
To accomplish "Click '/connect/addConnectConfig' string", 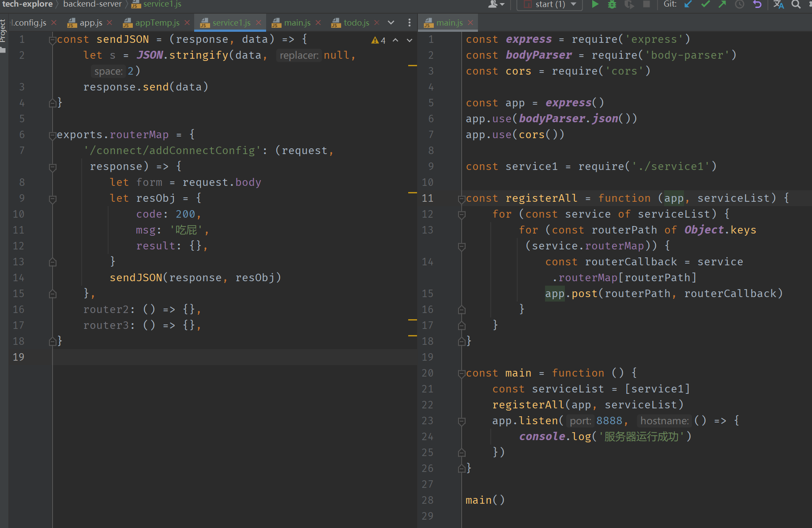I will coord(172,151).
